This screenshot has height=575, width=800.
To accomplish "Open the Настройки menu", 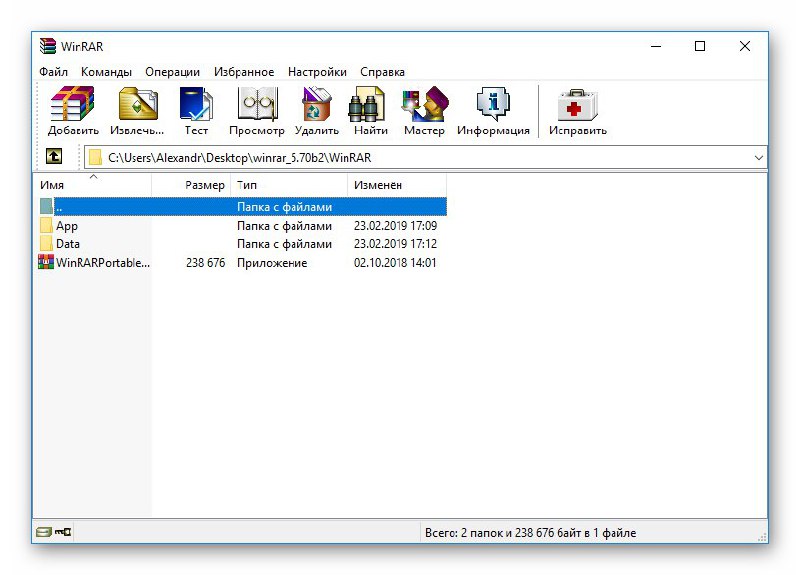I will 317,72.
